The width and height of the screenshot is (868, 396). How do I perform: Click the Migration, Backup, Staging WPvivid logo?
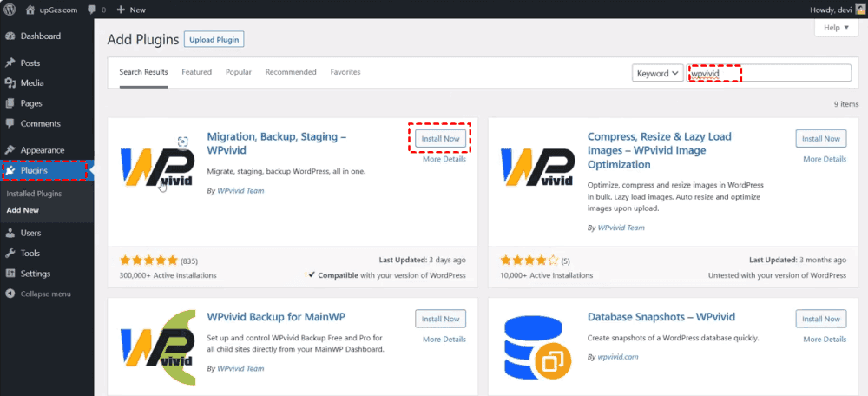[x=156, y=168]
